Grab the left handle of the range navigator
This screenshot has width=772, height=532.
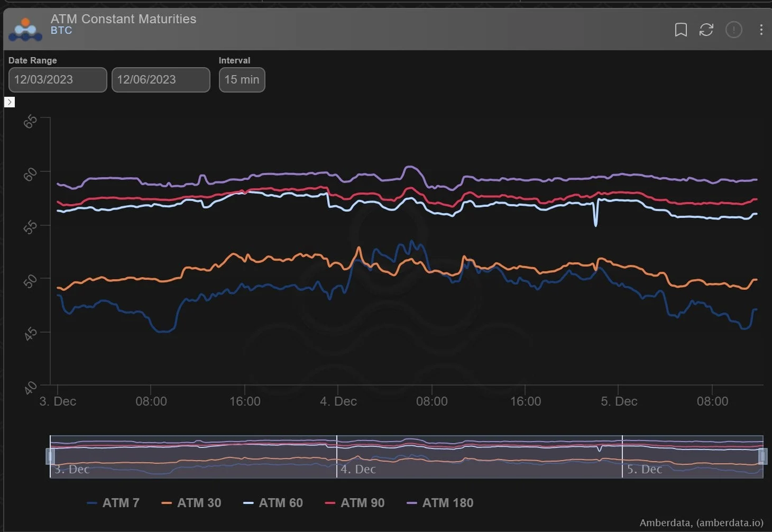click(x=50, y=456)
